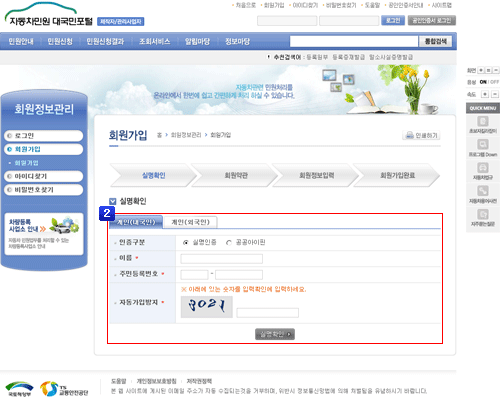500x405 pixels.
Task: Click the blue 로그인 button
Action: coord(393,21)
